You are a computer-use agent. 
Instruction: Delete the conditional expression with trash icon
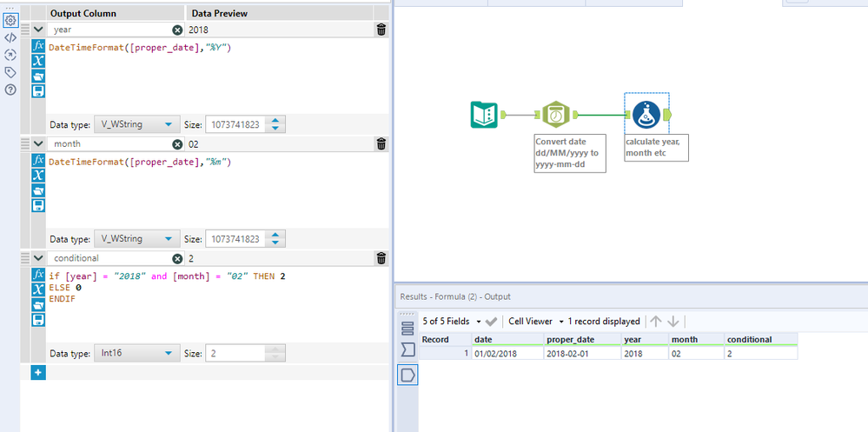pyautogui.click(x=381, y=258)
